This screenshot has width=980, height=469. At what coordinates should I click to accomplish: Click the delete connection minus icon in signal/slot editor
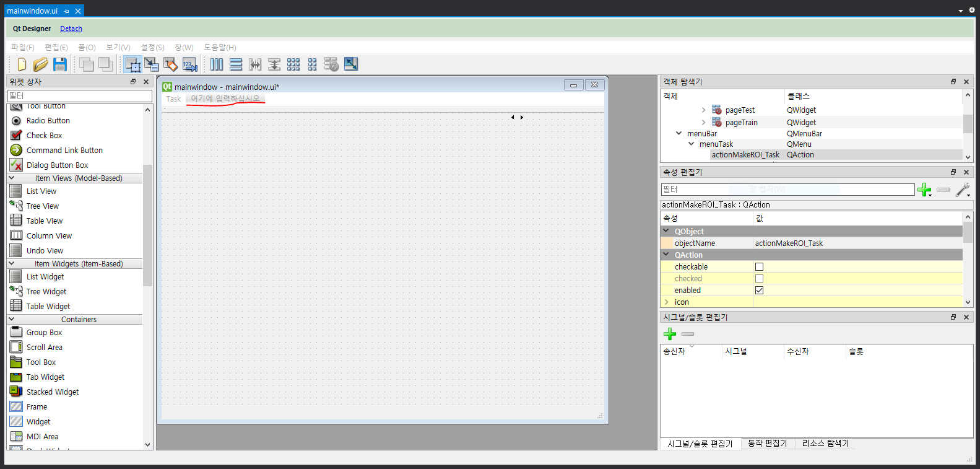(x=688, y=334)
